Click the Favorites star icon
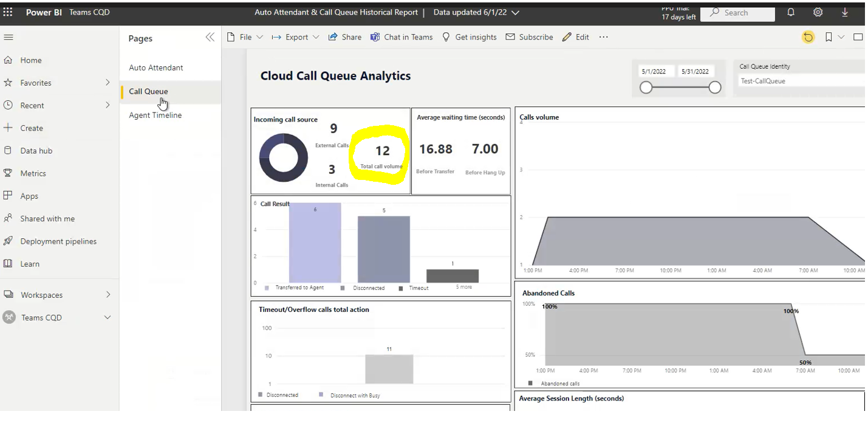 (8, 83)
